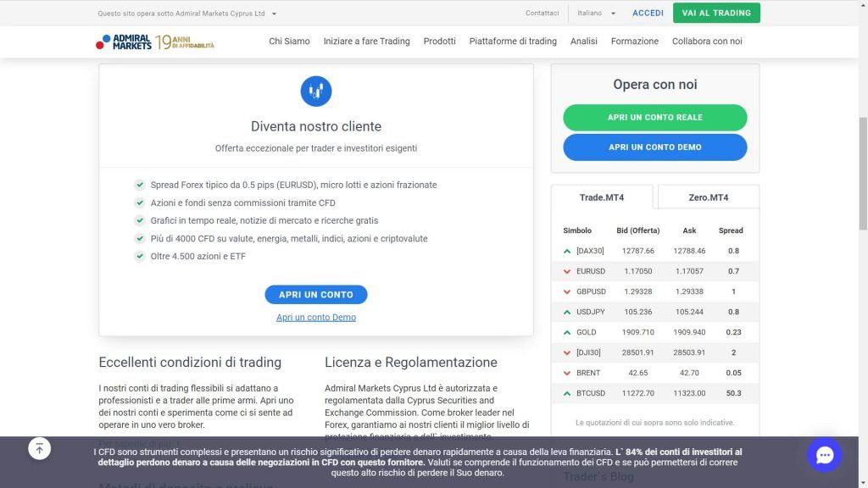Click checkmark icon next to Più di 4000 CFD

coord(140,238)
